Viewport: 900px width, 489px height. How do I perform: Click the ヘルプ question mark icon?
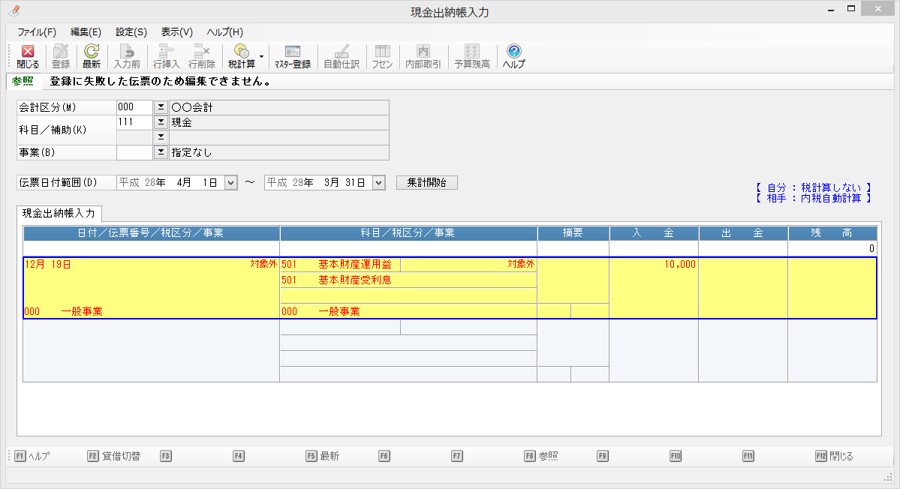[513, 56]
